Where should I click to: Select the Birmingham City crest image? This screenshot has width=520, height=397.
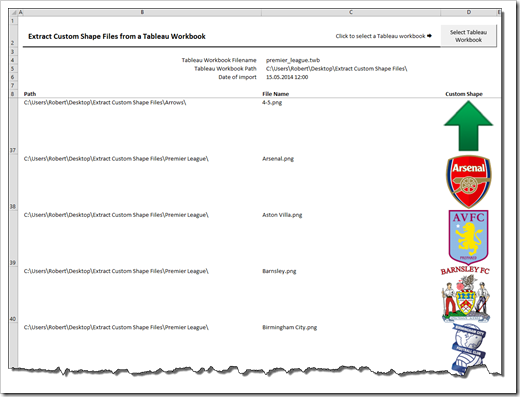(469, 349)
